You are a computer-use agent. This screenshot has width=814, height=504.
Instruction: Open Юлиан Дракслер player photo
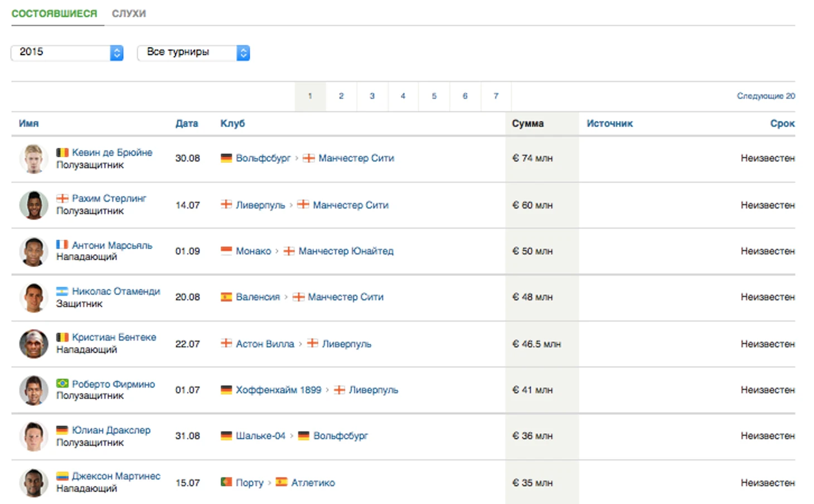tap(33, 437)
